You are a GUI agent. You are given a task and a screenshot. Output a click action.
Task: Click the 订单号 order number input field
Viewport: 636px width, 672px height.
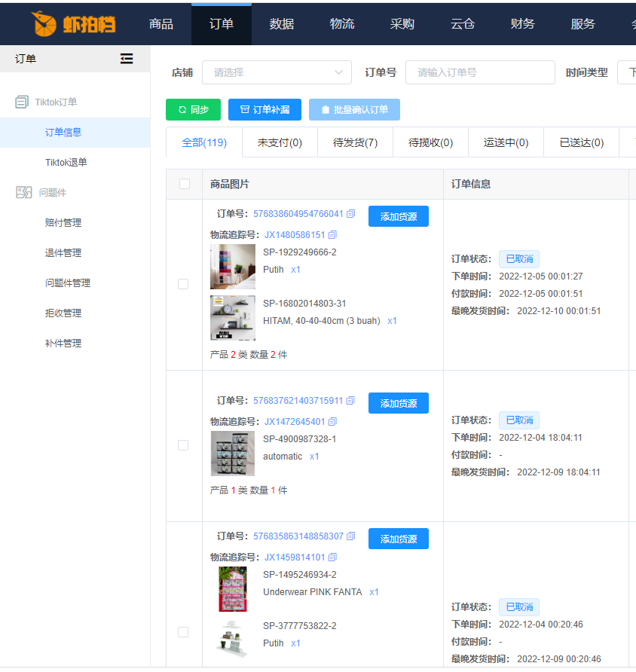coord(480,72)
